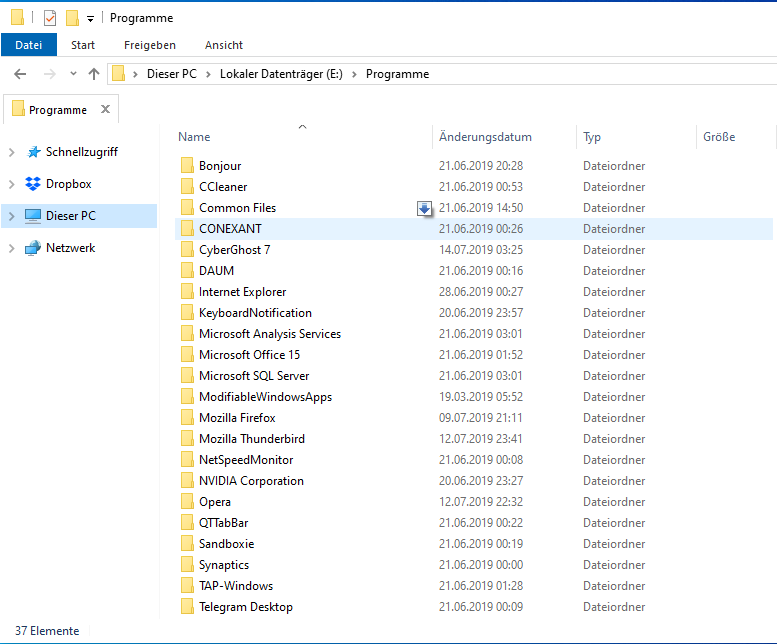This screenshot has width=777, height=644.
Task: Go forward with the right arrow
Action: coord(50,74)
